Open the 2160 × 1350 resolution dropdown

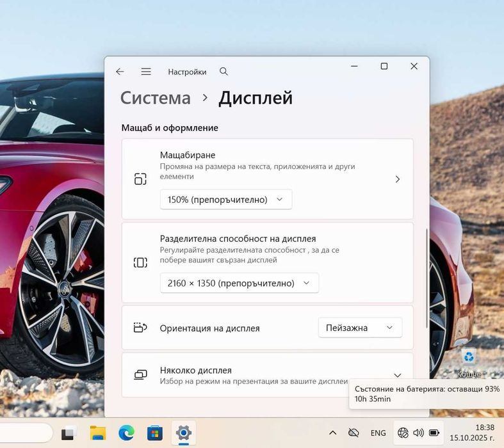coord(239,283)
